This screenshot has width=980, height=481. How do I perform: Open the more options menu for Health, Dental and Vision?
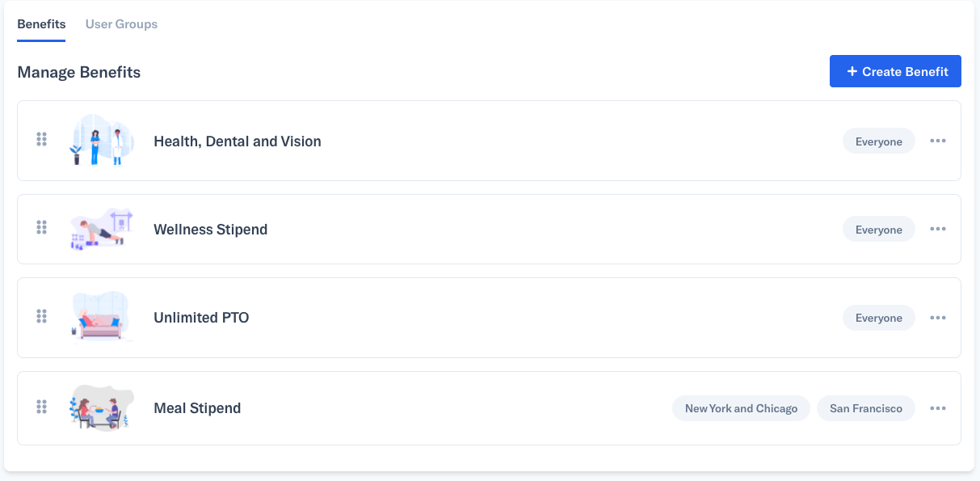(x=937, y=141)
